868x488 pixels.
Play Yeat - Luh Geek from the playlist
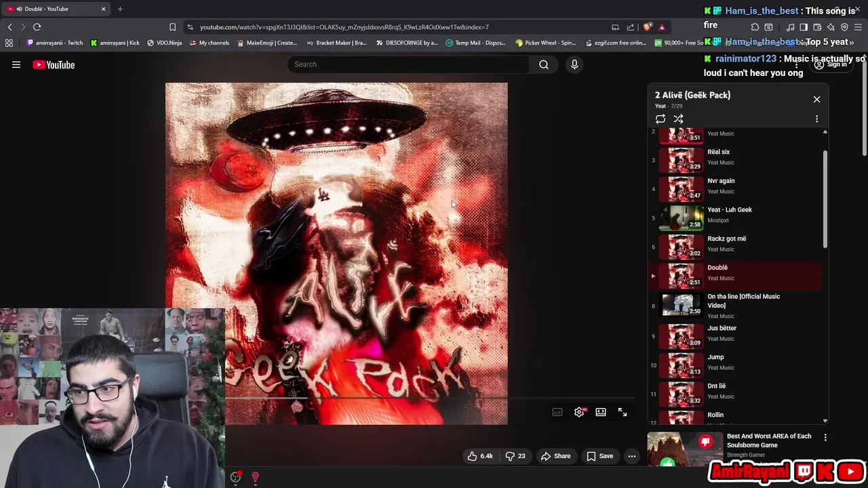click(735, 218)
